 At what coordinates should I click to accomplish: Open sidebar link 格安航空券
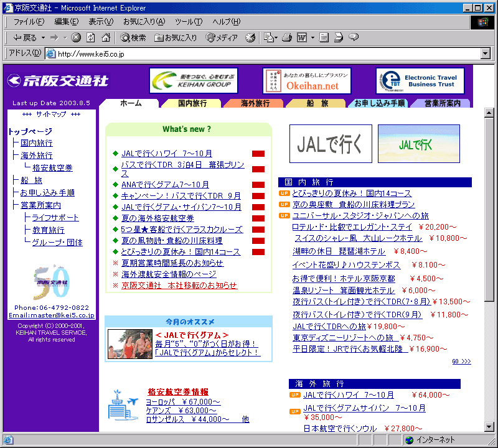(x=52, y=167)
